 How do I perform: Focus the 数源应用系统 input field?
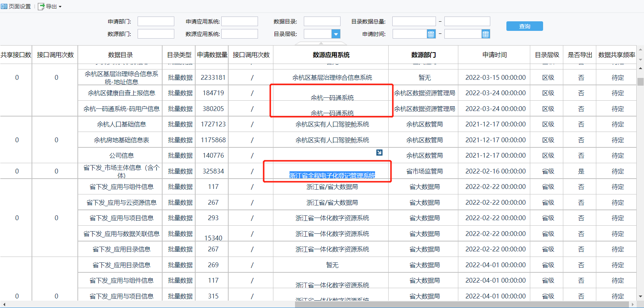click(x=239, y=34)
